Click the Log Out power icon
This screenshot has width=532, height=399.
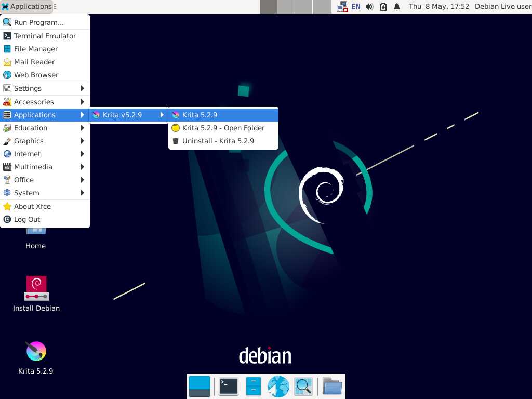click(7, 219)
